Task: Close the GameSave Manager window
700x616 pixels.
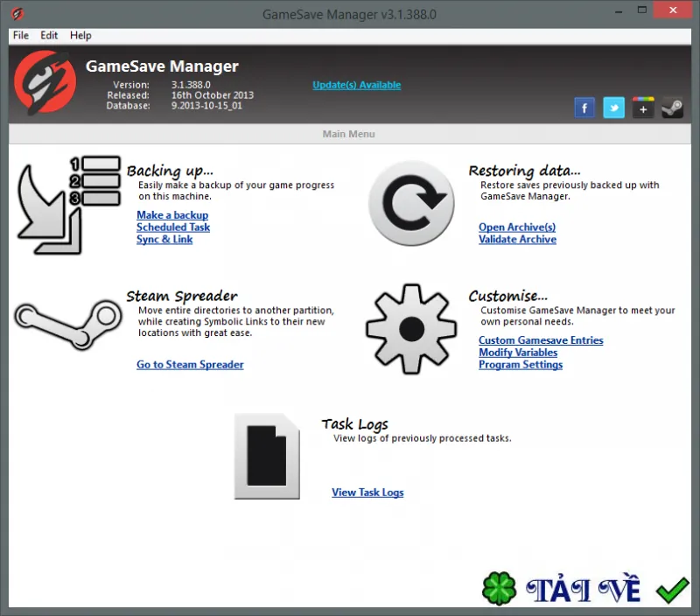Action: [x=673, y=10]
